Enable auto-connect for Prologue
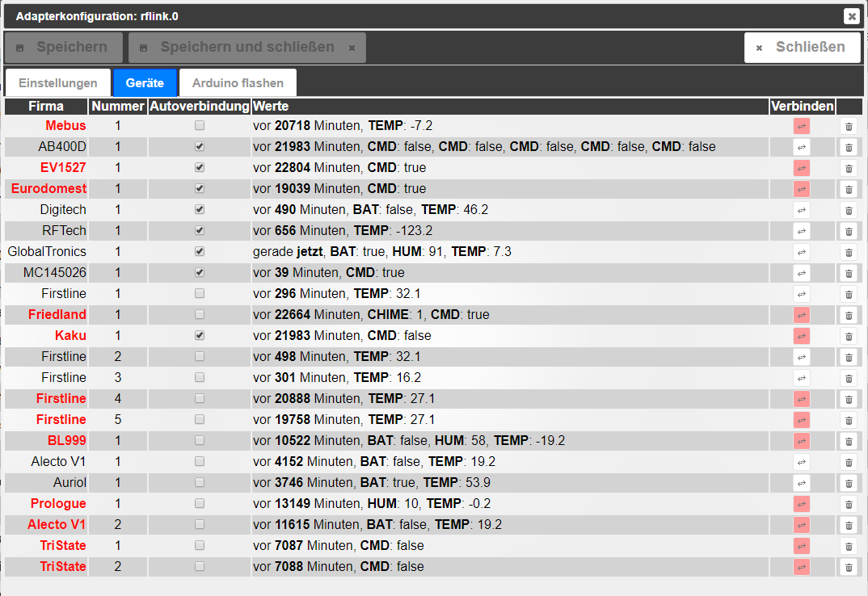This screenshot has width=868, height=596. pos(200,504)
